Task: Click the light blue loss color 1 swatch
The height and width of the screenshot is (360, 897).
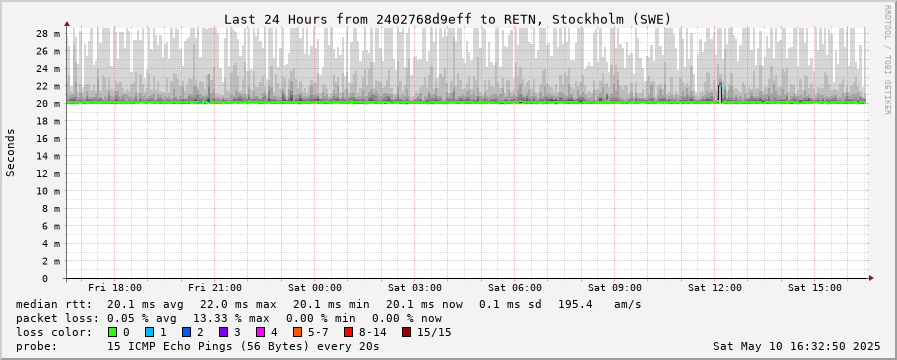Action: pos(149,332)
